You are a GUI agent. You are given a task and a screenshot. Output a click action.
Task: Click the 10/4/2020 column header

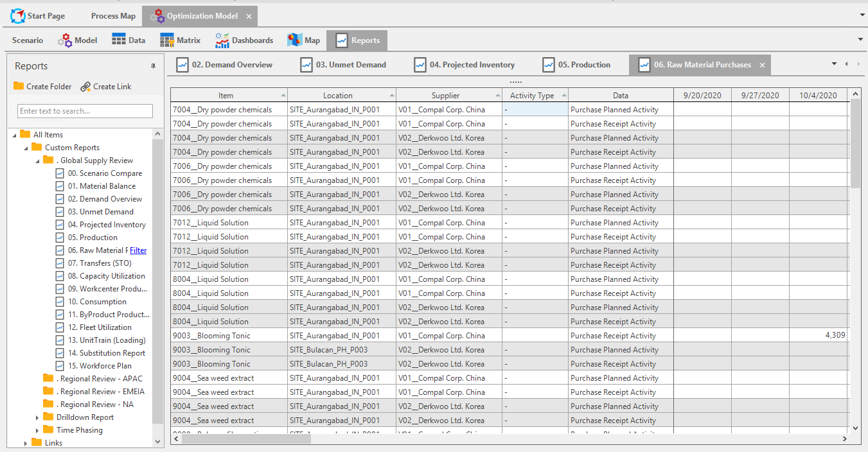coord(818,95)
